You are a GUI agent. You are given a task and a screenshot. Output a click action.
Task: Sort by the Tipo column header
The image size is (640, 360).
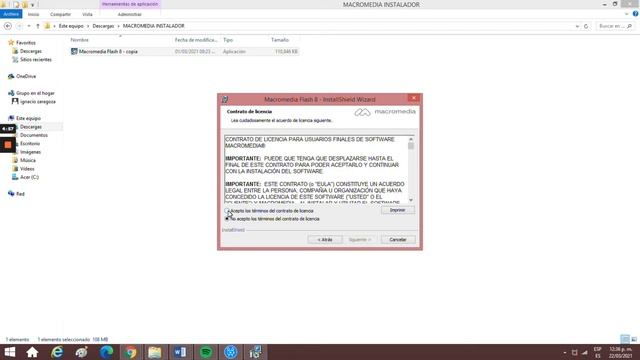click(228, 40)
